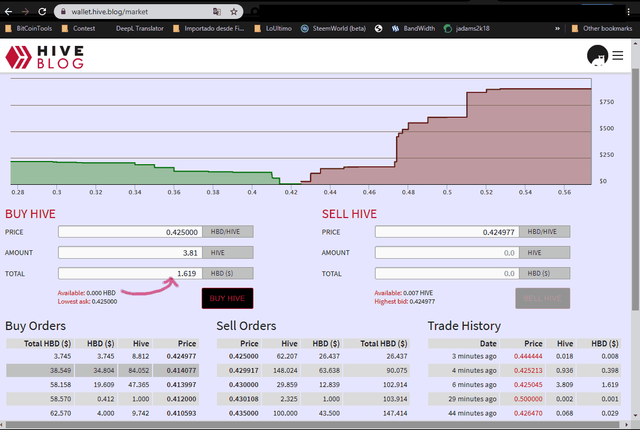This screenshot has height=430, width=640.
Task: Click the Lowest ask 0.425000 link
Action: click(x=87, y=301)
